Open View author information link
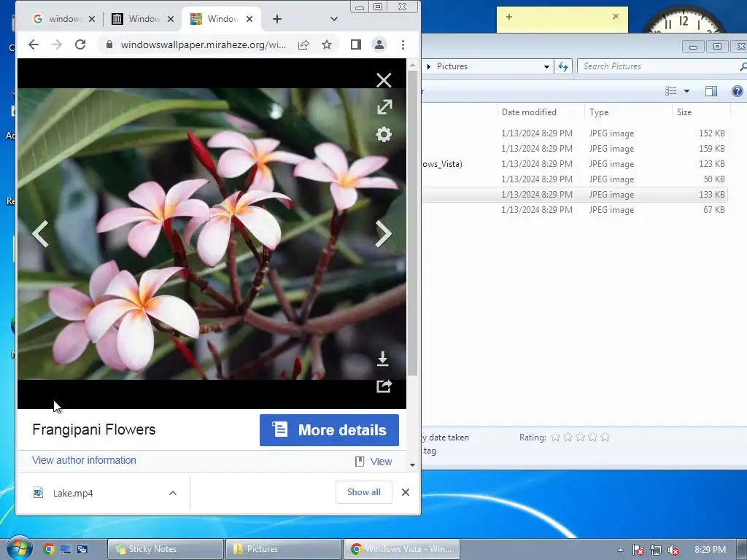 click(x=84, y=461)
